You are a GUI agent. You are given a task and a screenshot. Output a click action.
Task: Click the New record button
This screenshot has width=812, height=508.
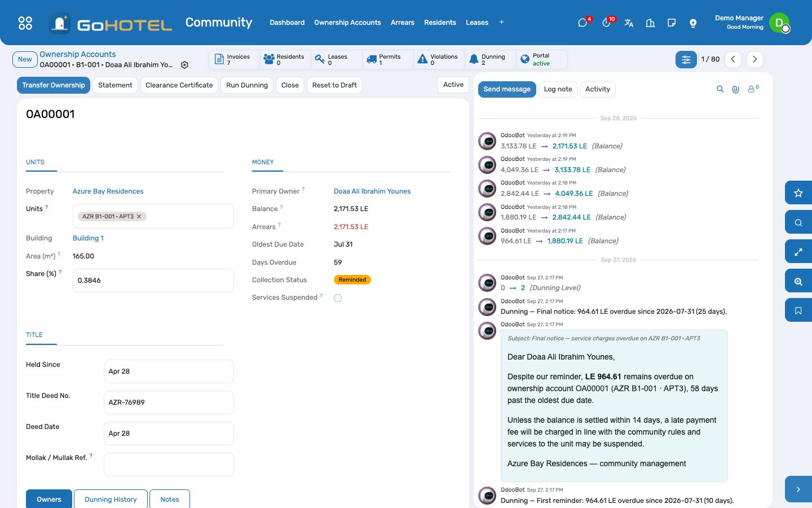25,59
